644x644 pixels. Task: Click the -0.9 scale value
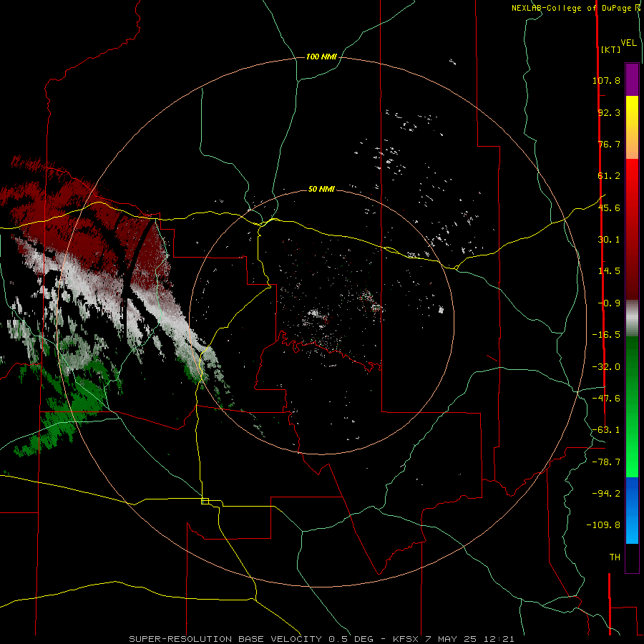[x=609, y=303]
